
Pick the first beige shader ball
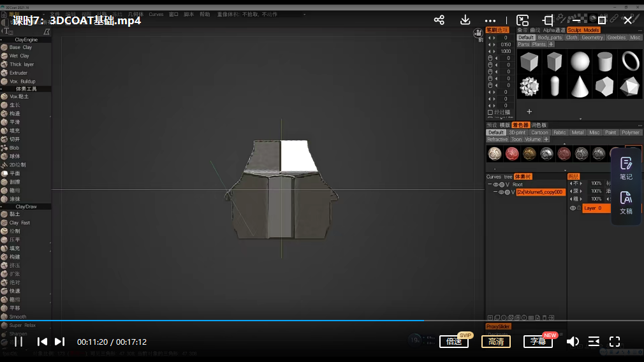[495, 154]
